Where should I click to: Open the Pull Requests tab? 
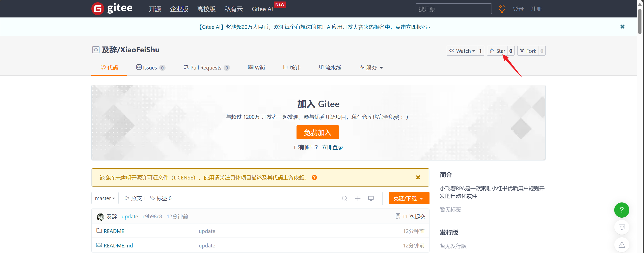click(x=207, y=67)
